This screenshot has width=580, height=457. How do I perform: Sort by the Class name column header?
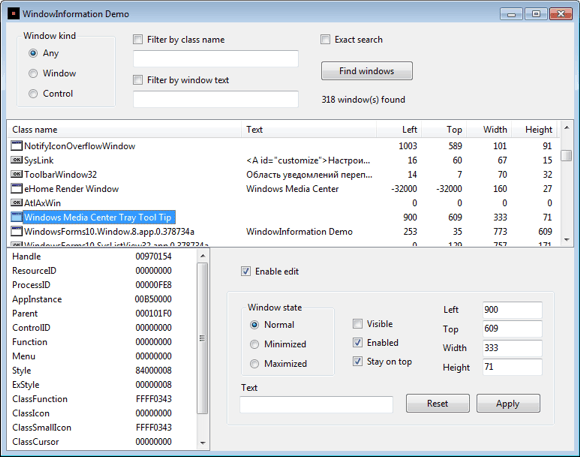(125, 130)
